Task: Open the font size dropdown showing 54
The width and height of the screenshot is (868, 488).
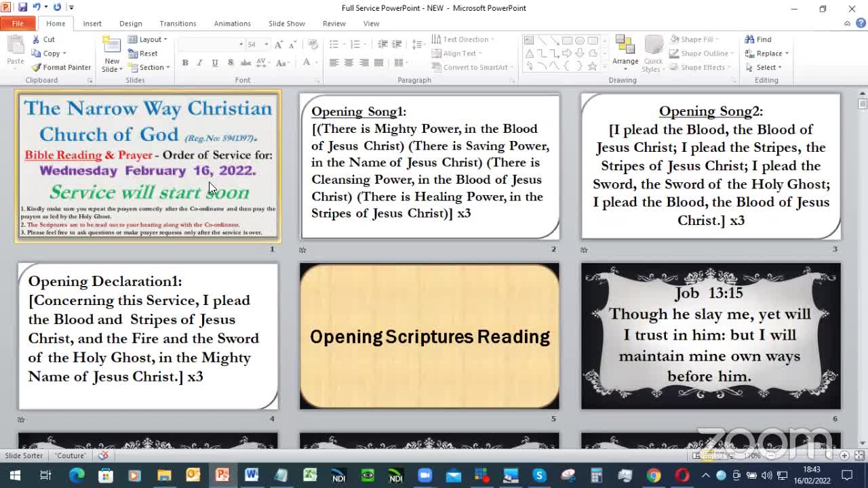Action: click(x=266, y=44)
